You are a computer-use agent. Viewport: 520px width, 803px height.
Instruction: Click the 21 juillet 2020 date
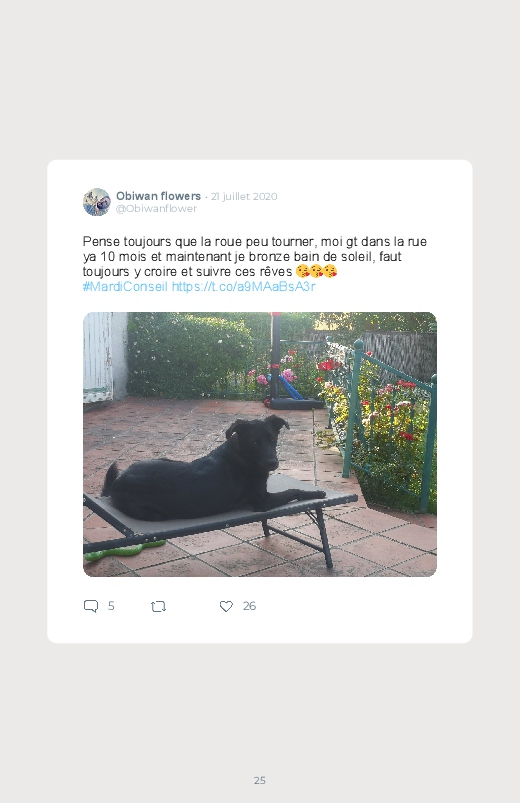244,197
